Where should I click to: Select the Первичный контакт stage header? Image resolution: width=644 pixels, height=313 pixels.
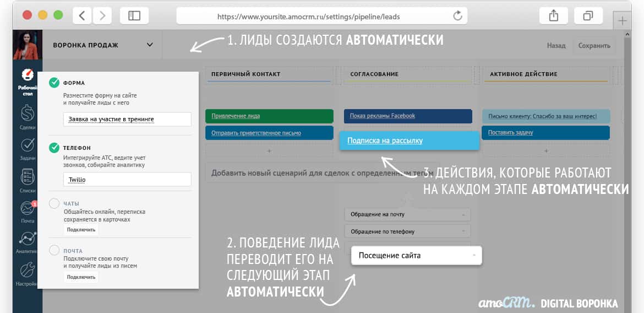click(269, 74)
